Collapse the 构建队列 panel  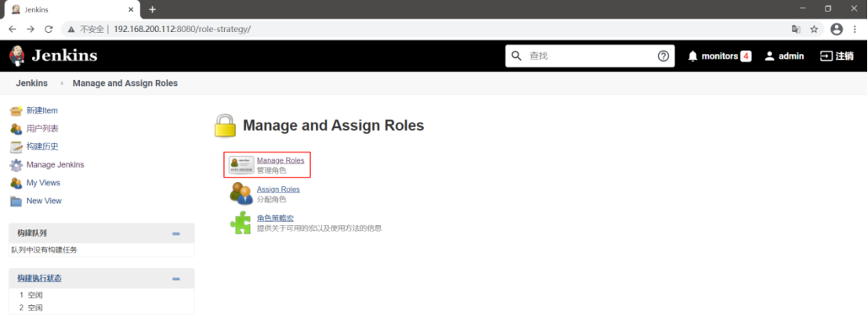pyautogui.click(x=176, y=234)
